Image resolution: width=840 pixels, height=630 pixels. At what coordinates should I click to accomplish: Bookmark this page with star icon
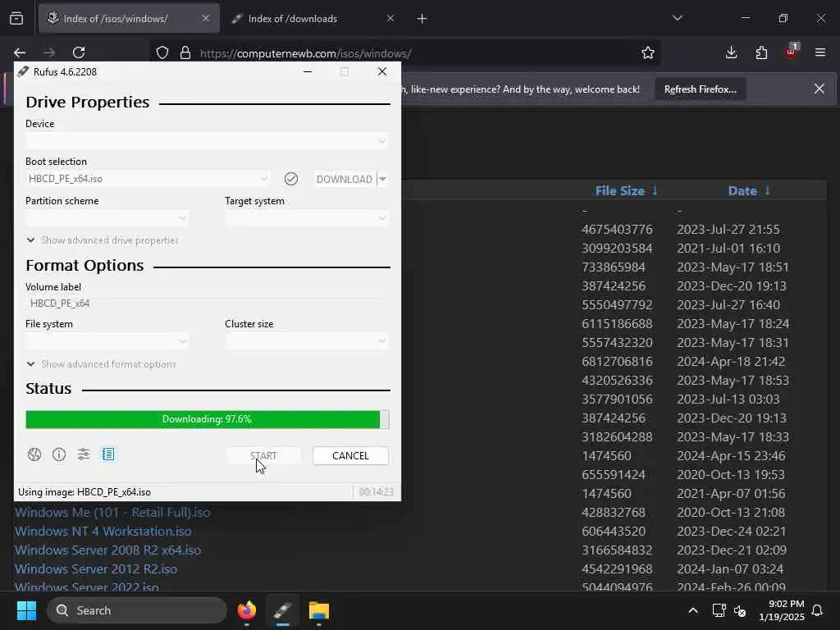click(648, 52)
